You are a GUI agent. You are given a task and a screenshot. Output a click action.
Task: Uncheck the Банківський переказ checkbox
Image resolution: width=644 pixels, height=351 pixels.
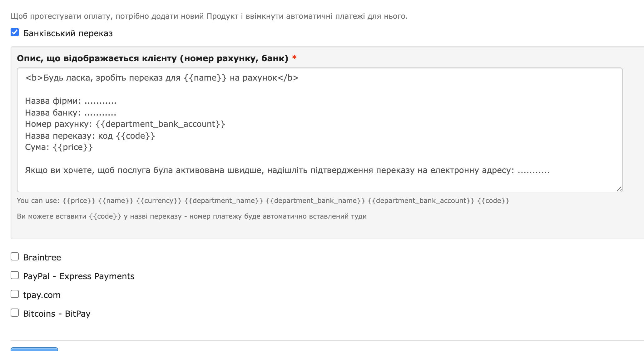(x=14, y=32)
